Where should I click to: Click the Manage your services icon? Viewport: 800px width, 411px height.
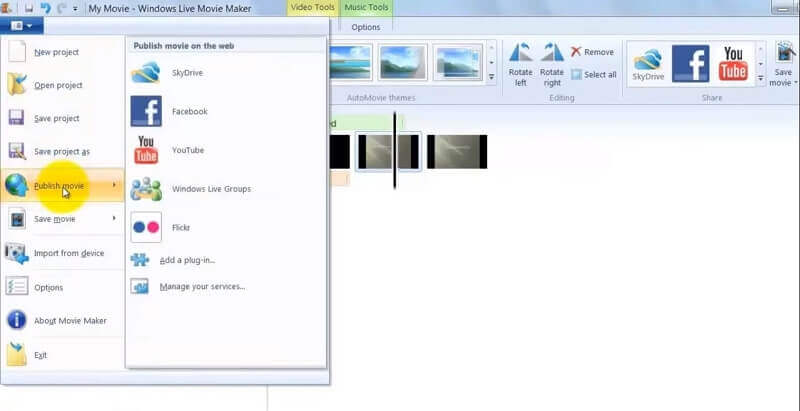(x=139, y=286)
